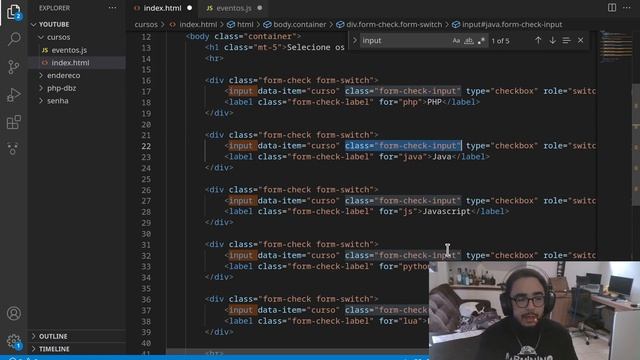
Task: Click 'PHP' label text on line 18
Action: click(x=434, y=102)
